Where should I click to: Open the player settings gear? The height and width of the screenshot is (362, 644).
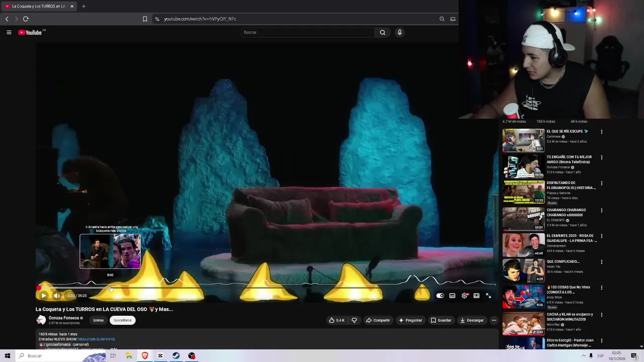(x=464, y=296)
